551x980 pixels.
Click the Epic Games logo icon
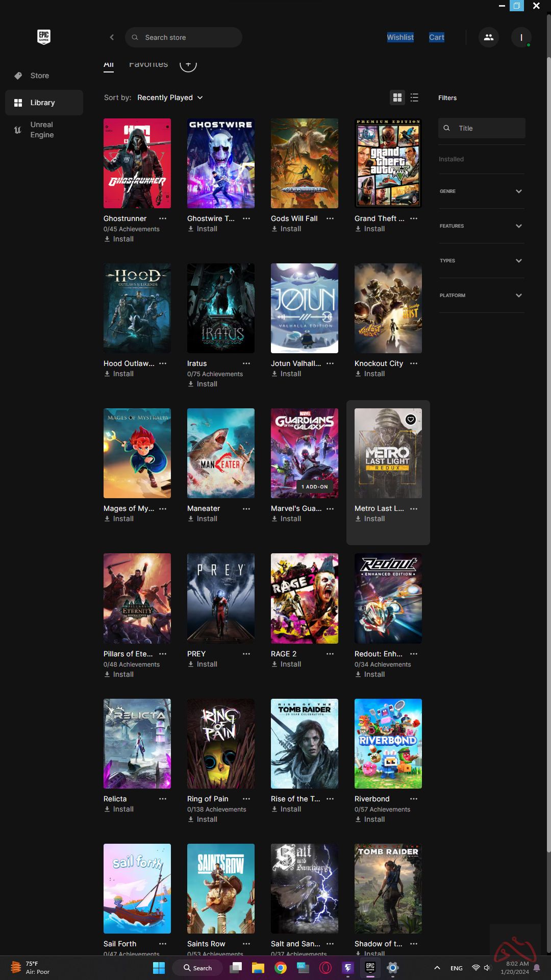pyautogui.click(x=44, y=37)
